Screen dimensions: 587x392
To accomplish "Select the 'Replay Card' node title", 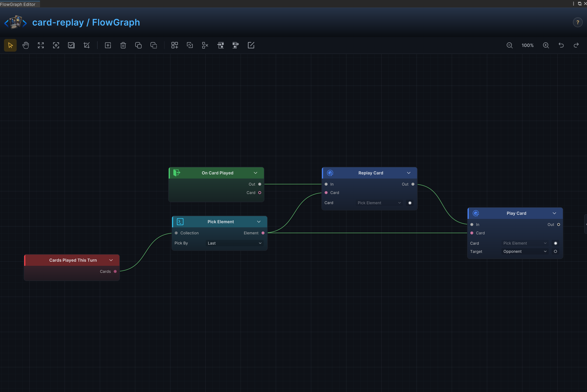I will pos(371,173).
